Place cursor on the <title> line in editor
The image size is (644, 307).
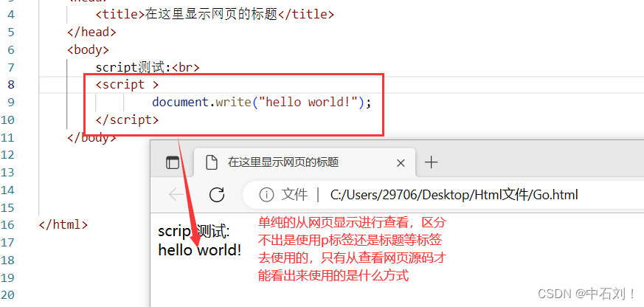[215, 14]
